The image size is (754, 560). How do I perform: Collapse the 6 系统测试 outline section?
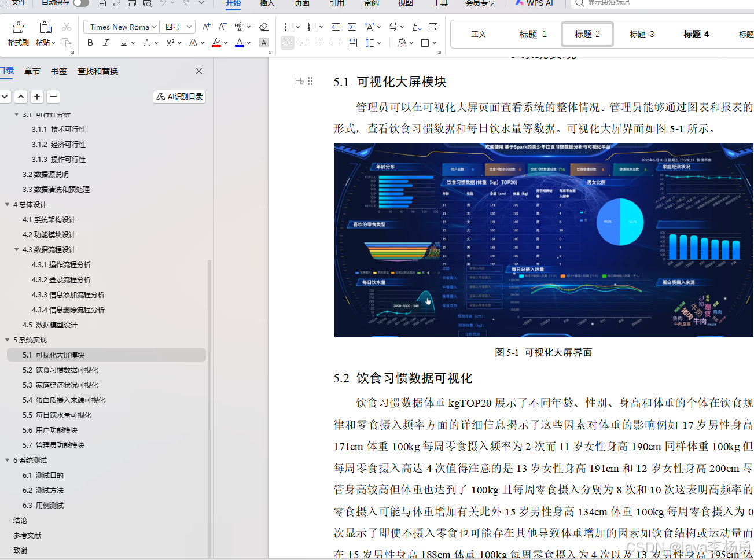[8, 460]
